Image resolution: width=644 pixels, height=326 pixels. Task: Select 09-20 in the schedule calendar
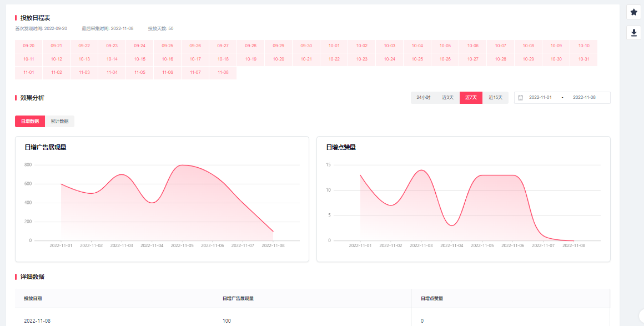point(29,46)
